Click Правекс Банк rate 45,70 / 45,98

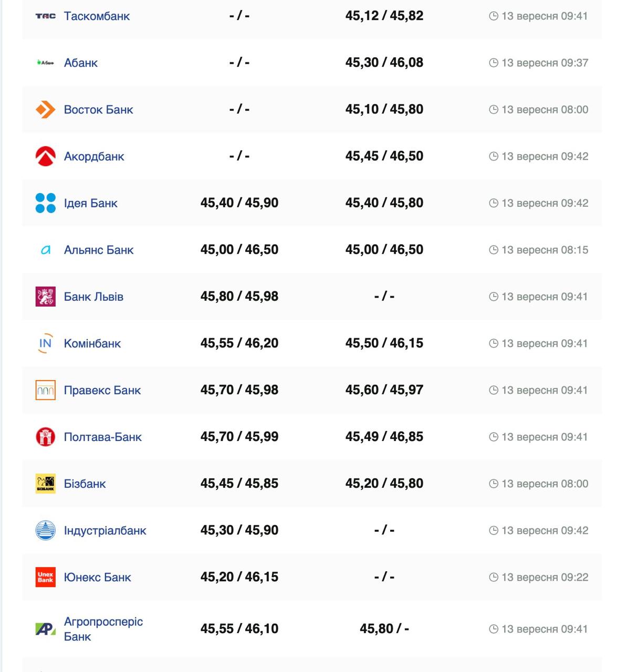239,390
